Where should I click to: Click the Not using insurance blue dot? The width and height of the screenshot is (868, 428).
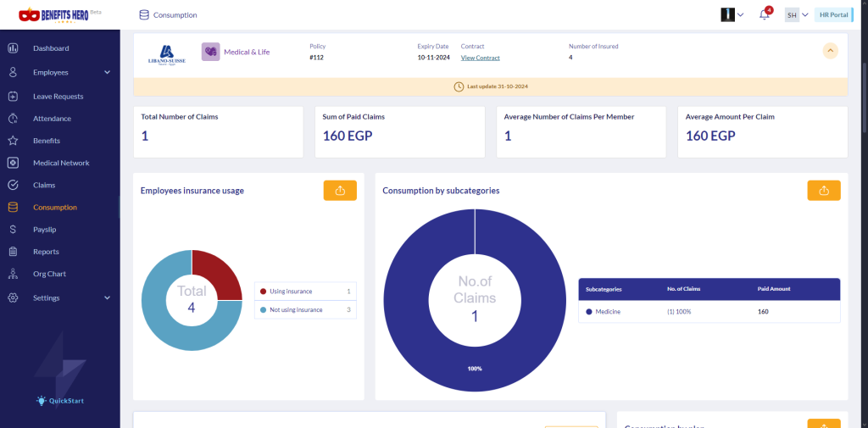coord(263,310)
